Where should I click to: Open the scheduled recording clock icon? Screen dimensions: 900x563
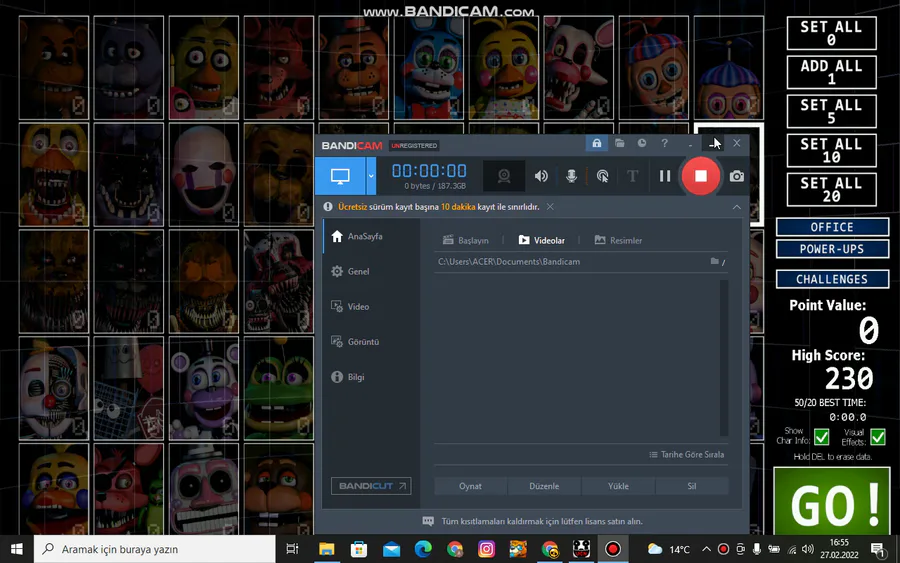pos(642,143)
